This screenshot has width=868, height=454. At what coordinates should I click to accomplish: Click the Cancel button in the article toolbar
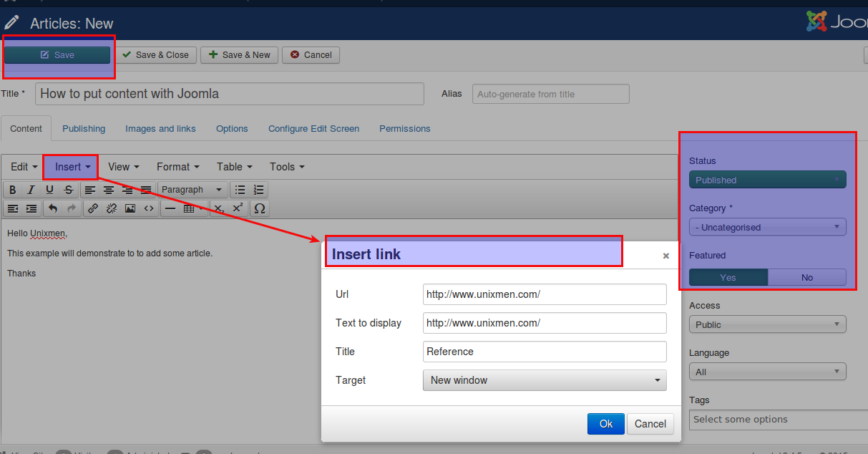[x=311, y=55]
